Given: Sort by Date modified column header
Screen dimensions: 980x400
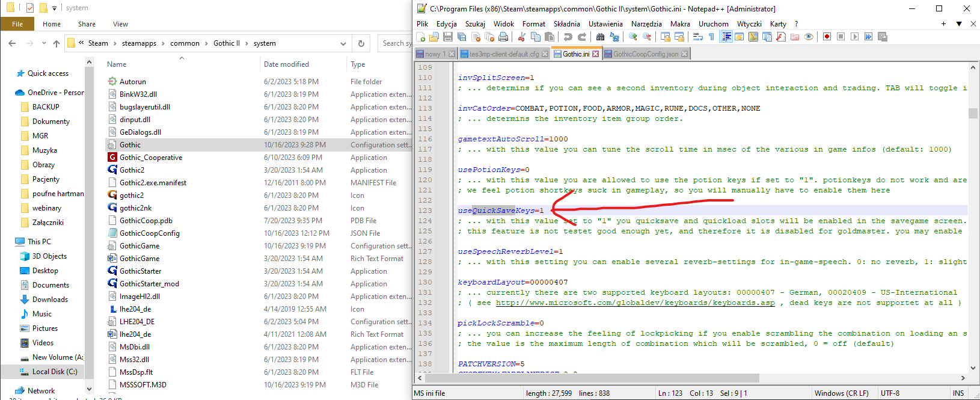Looking at the screenshot, I should coord(286,64).
